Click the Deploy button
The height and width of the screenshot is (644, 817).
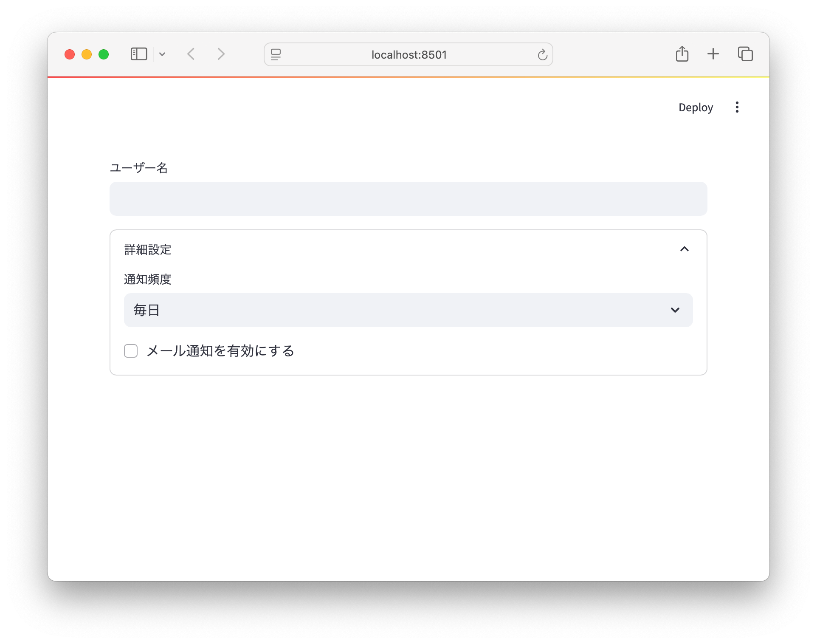pyautogui.click(x=695, y=107)
